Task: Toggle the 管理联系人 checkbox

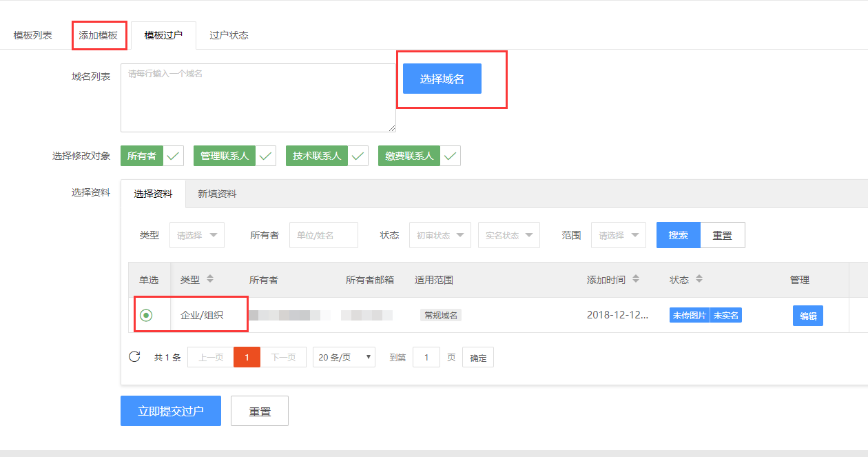Action: 265,156
